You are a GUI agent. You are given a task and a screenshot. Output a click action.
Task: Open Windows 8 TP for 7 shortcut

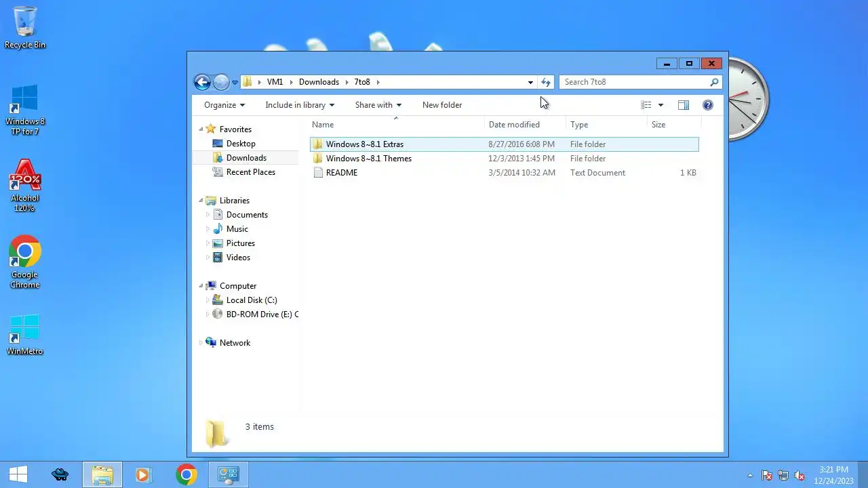point(25,110)
